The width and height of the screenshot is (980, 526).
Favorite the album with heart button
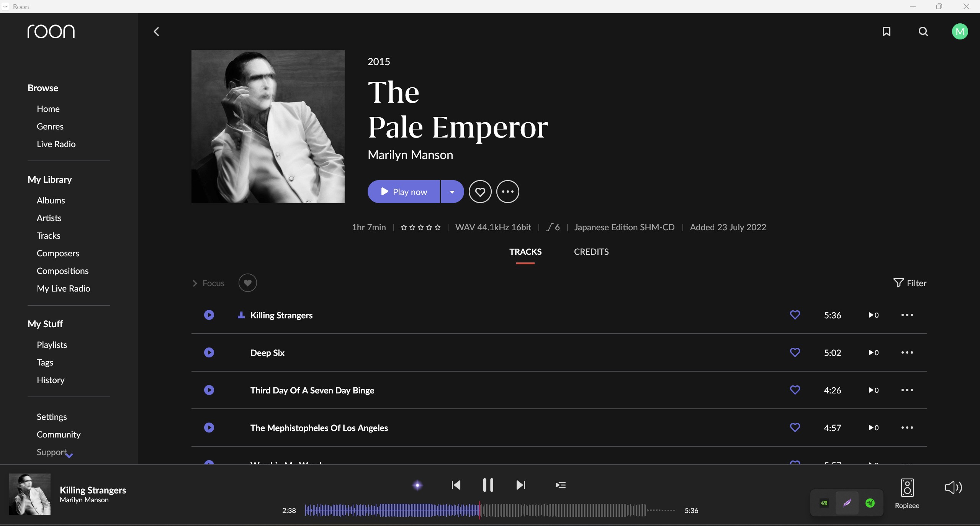[480, 192]
